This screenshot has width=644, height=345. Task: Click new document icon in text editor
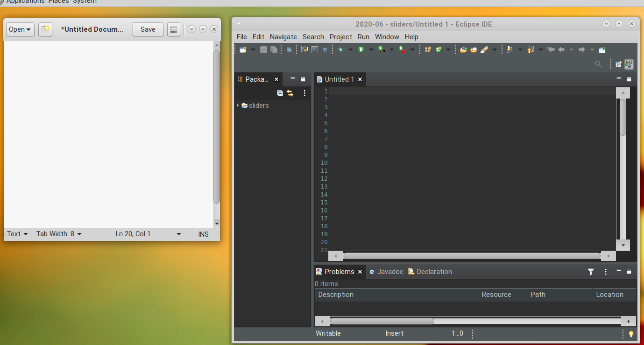[45, 29]
